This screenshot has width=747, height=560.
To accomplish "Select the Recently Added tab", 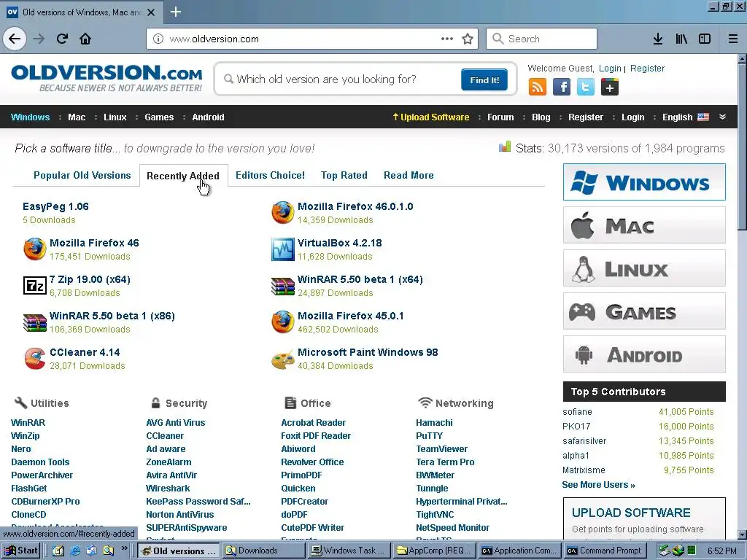I will pos(183,176).
